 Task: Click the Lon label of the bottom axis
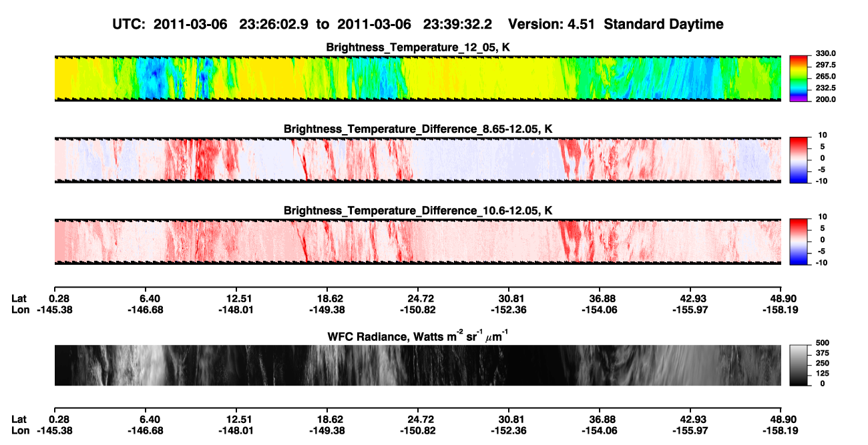coord(21,430)
